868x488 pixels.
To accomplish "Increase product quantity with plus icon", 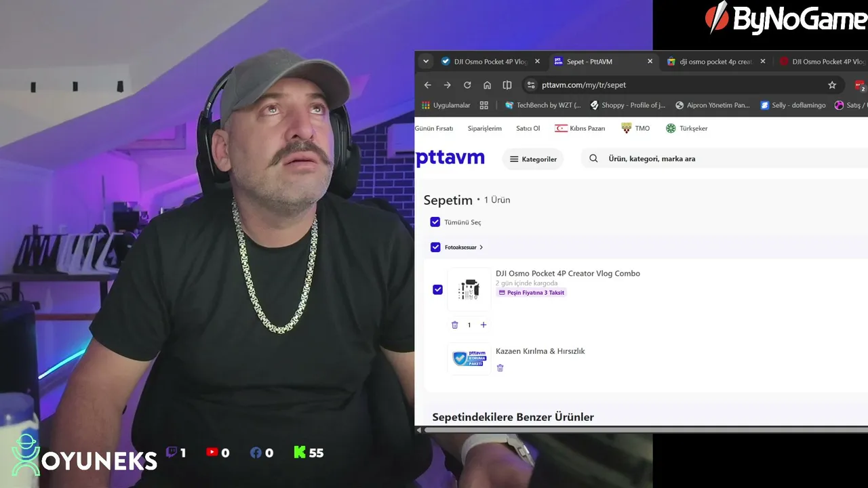I will tap(484, 325).
